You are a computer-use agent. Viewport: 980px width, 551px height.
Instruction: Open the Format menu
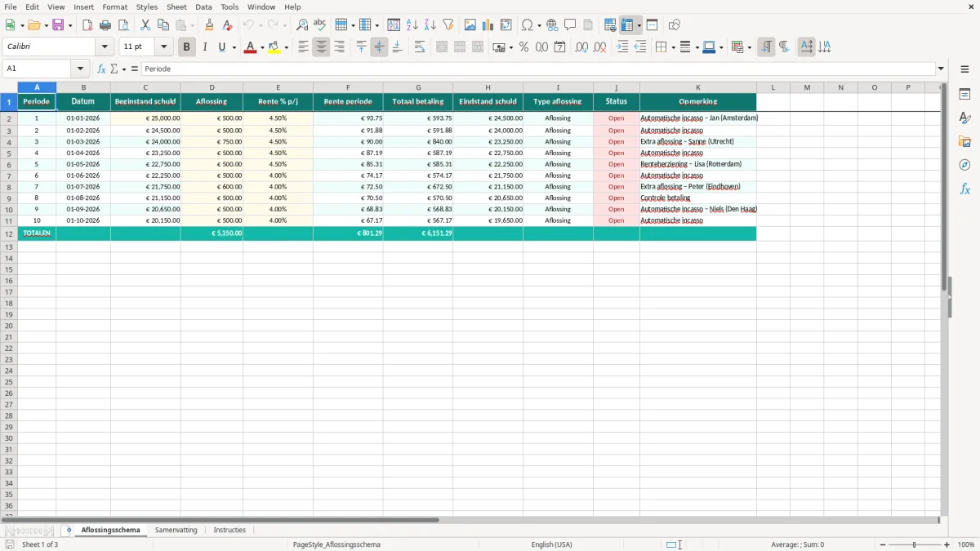[114, 7]
